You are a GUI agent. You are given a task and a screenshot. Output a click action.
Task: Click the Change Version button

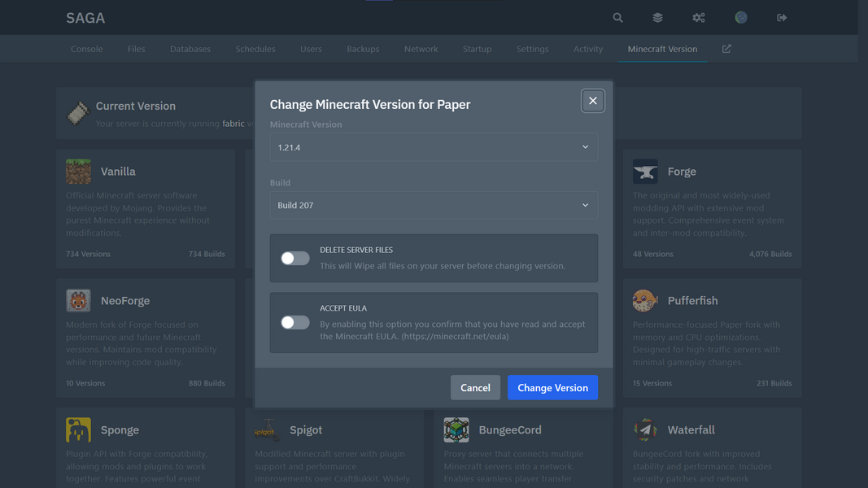[x=552, y=388]
